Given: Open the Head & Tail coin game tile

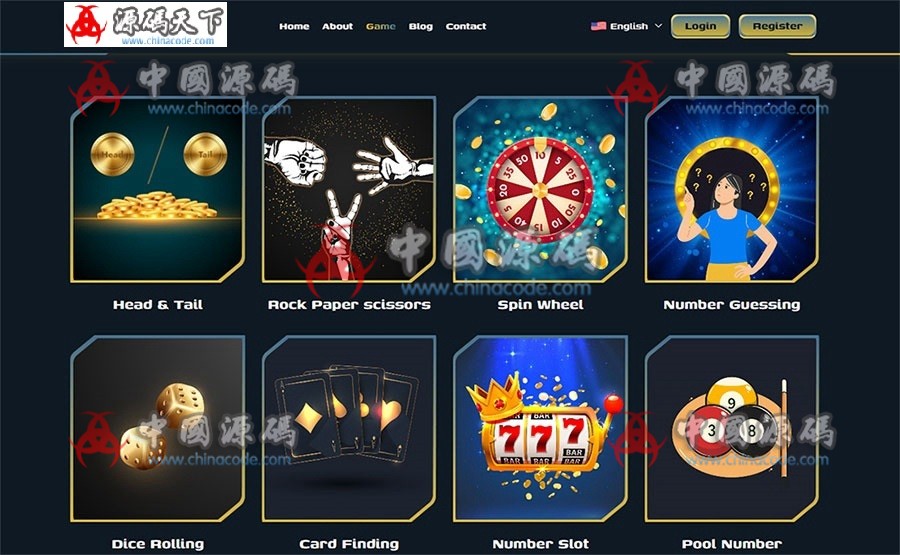Looking at the screenshot, I should click(x=157, y=189).
